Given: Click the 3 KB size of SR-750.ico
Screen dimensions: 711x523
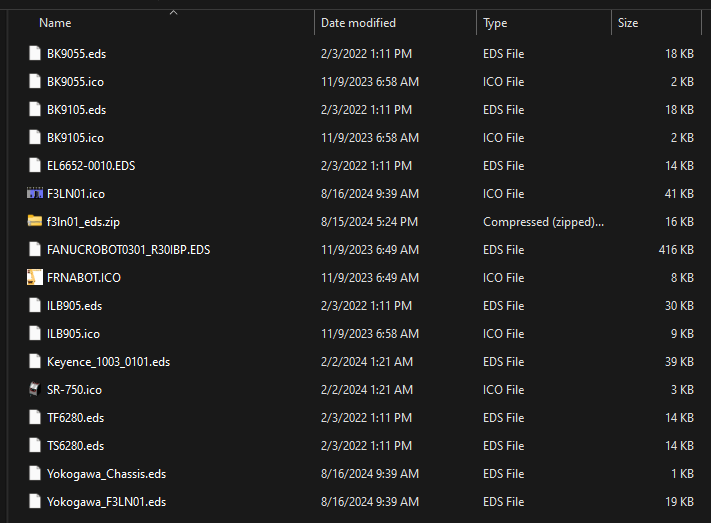Looking at the screenshot, I should 682,390.
